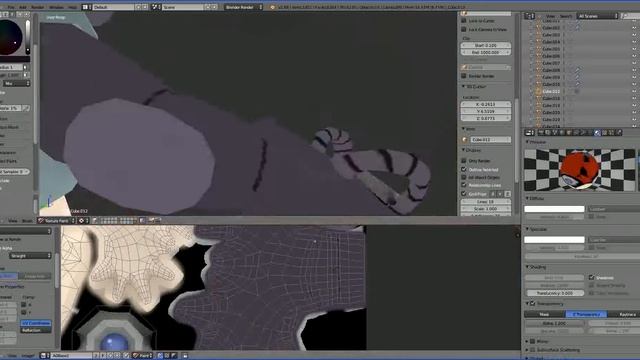Toggle the visibility eye for the selected Cube.012 row
Image resolution: width=640 pixels, height=360 pixels.
pyautogui.click(x=635, y=91)
